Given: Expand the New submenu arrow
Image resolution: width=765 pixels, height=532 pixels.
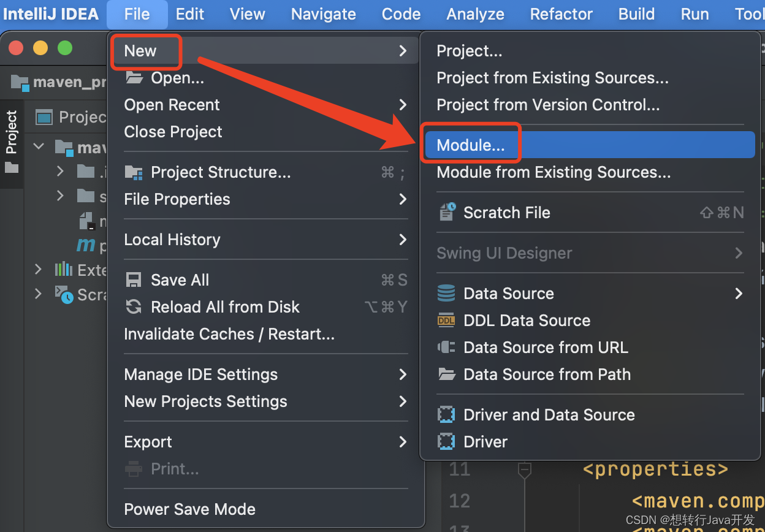Looking at the screenshot, I should click(403, 51).
